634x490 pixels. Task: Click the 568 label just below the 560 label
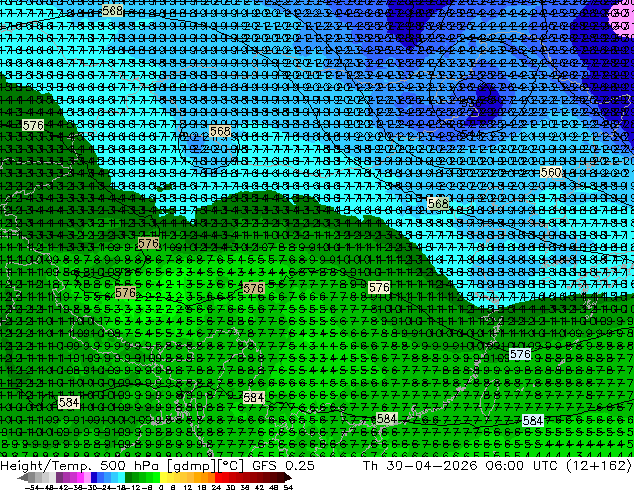pyautogui.click(x=438, y=203)
